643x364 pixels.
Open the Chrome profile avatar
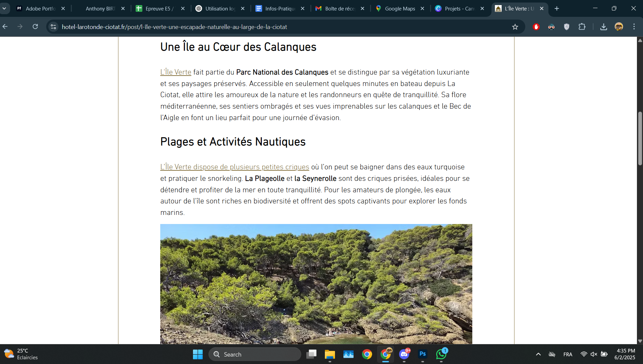tap(619, 27)
